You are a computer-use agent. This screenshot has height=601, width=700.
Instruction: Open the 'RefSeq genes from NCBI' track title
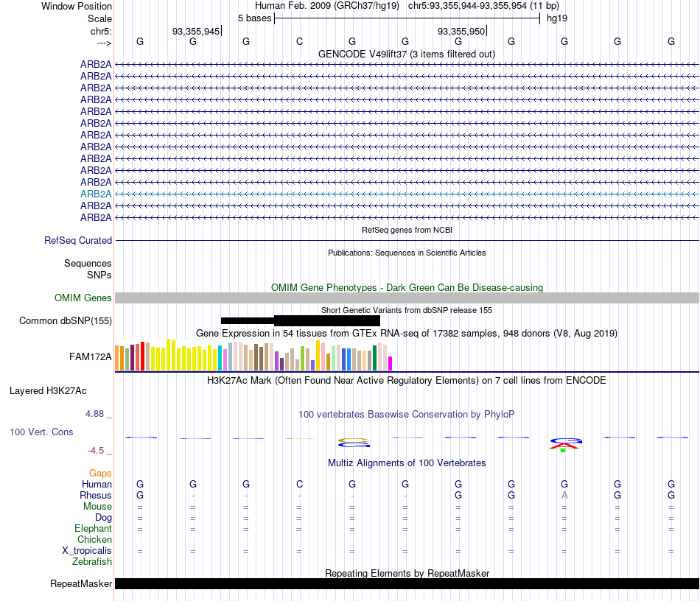point(407,230)
